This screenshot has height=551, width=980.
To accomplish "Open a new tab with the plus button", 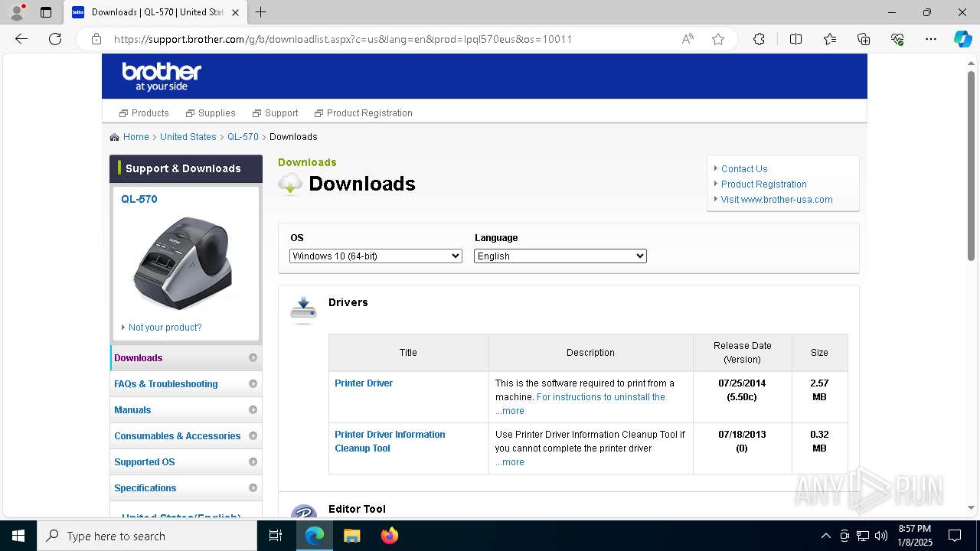I will tap(261, 12).
